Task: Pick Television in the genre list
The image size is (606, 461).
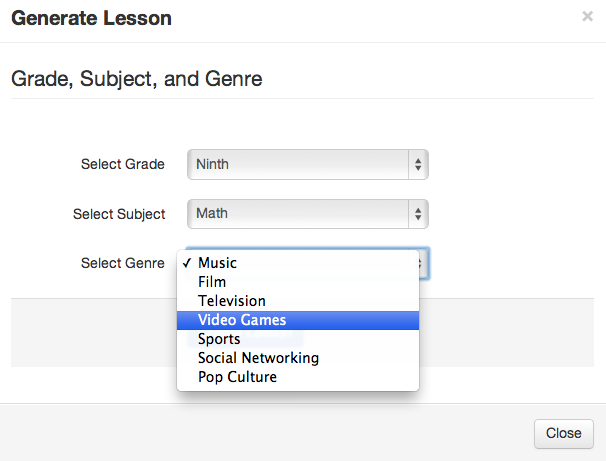Action: coord(232,301)
